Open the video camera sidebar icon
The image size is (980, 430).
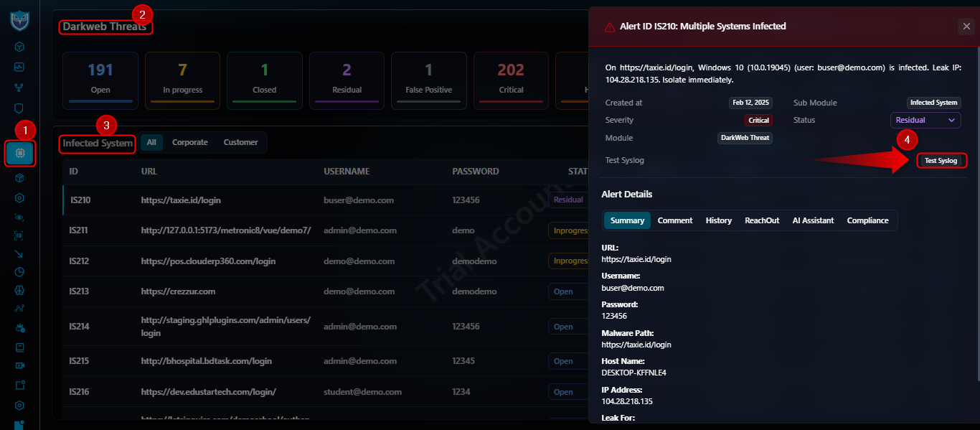click(x=19, y=365)
